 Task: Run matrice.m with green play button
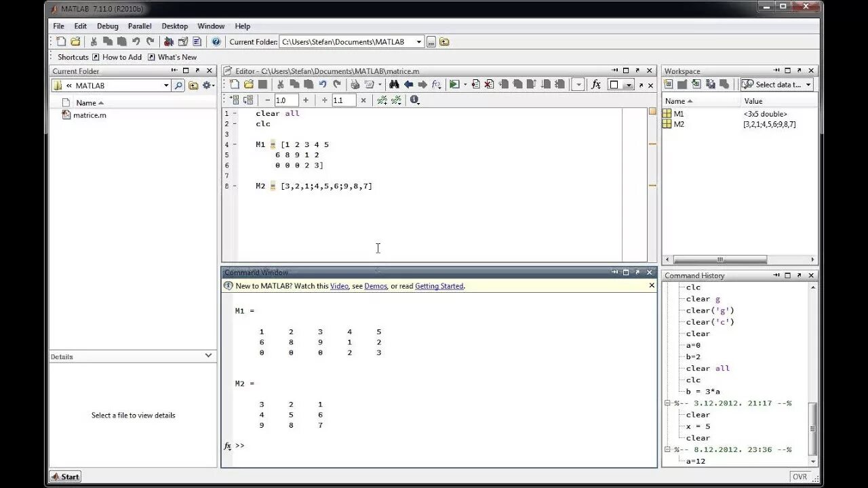pyautogui.click(x=454, y=84)
